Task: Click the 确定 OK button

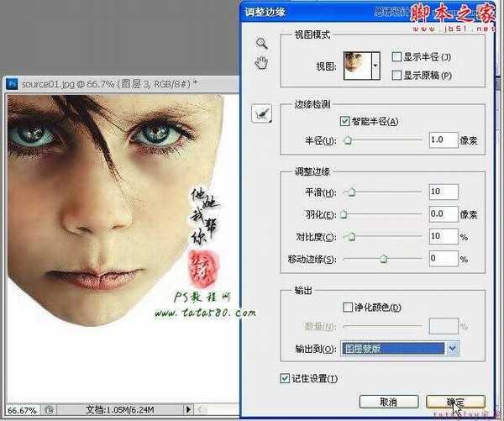Action: click(x=455, y=402)
